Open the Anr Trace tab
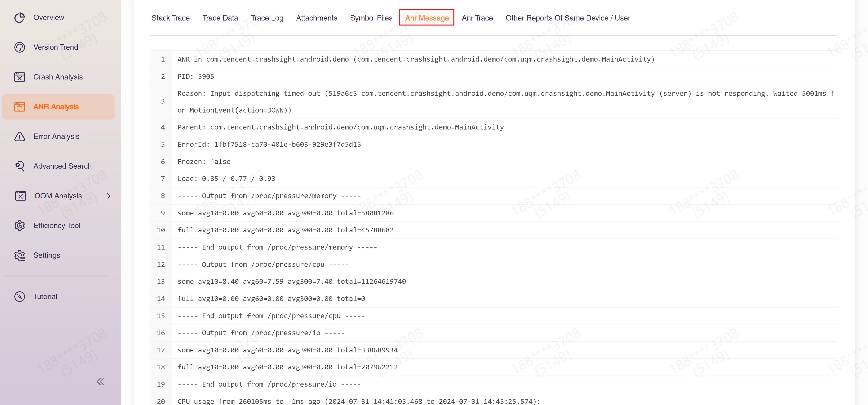The image size is (868, 405). [477, 18]
